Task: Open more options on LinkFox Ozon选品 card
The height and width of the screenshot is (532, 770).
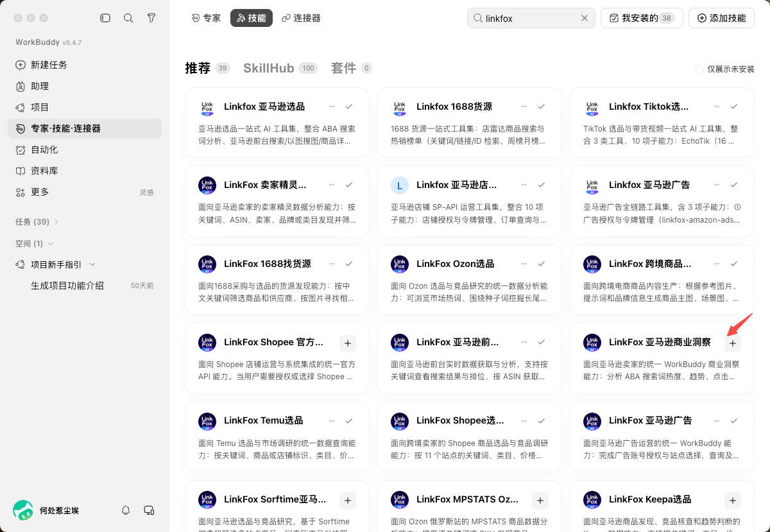Action: coord(524,264)
